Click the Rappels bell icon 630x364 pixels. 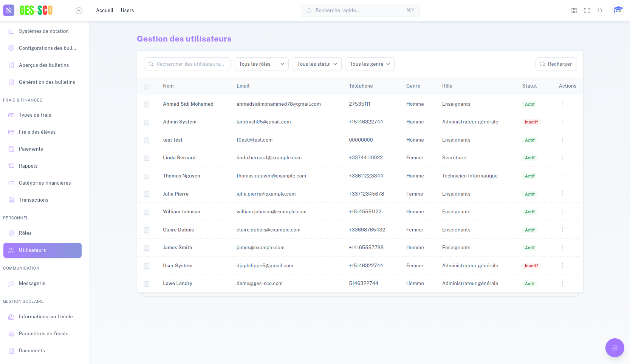pyautogui.click(x=11, y=166)
